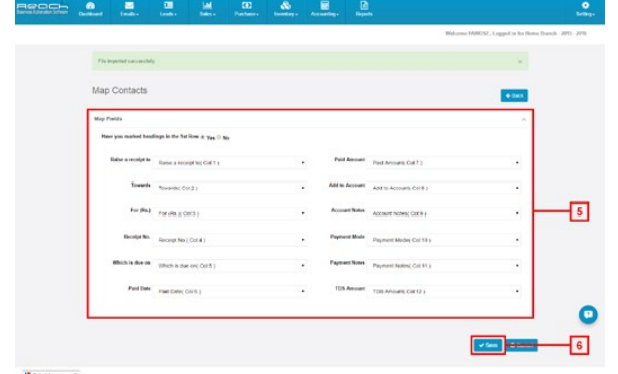Viewport: 618px width, 374px height.
Task: Open the Accounting menu in the navbar
Action: tap(324, 9)
